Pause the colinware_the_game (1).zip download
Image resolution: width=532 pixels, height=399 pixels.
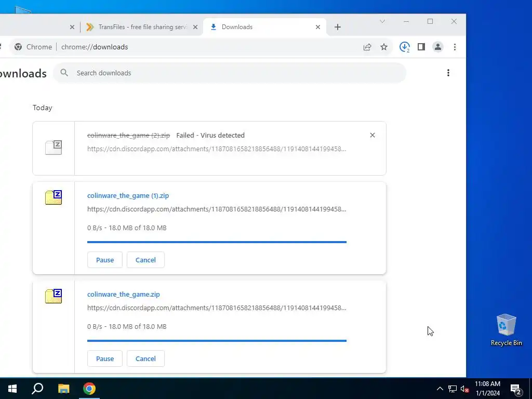click(104, 260)
